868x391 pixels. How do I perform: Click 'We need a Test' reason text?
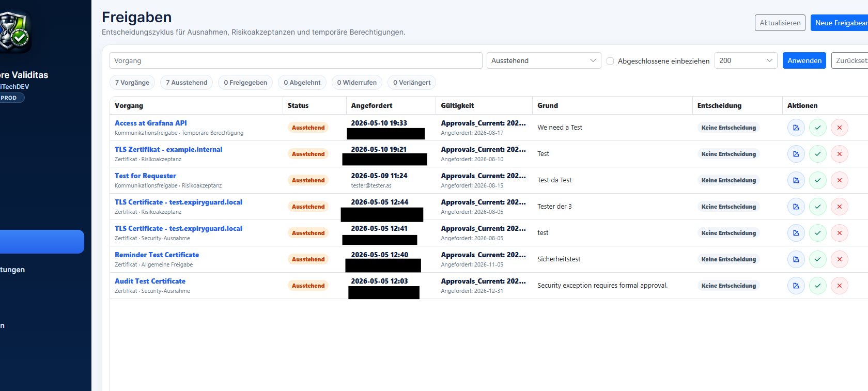560,127
